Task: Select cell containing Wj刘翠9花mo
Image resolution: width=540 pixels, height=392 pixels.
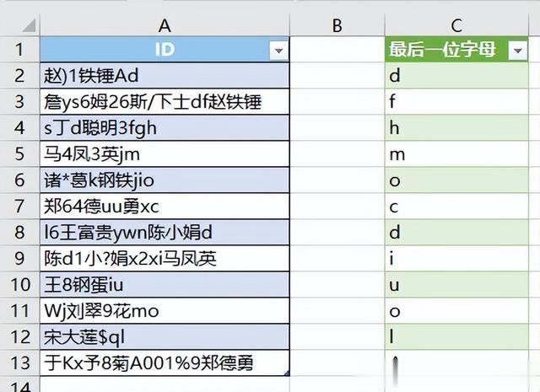Action: tap(165, 311)
